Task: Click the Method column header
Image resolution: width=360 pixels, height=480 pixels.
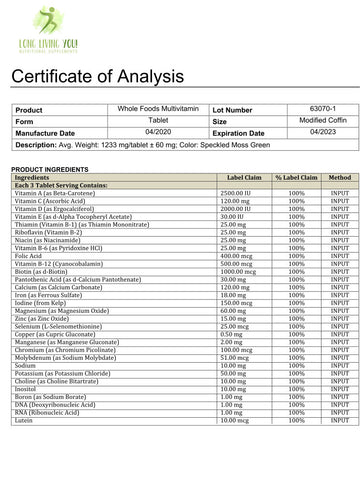Action: [x=340, y=178]
